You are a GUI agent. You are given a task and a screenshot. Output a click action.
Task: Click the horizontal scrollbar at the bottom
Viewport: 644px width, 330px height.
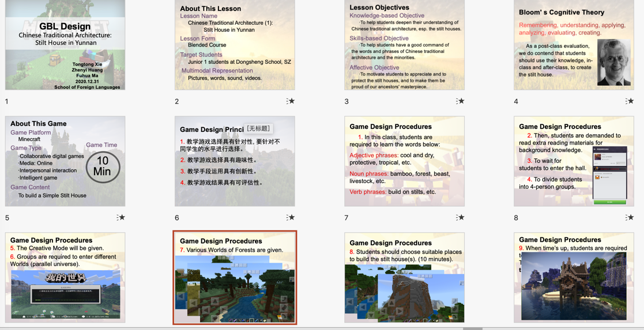click(472, 328)
